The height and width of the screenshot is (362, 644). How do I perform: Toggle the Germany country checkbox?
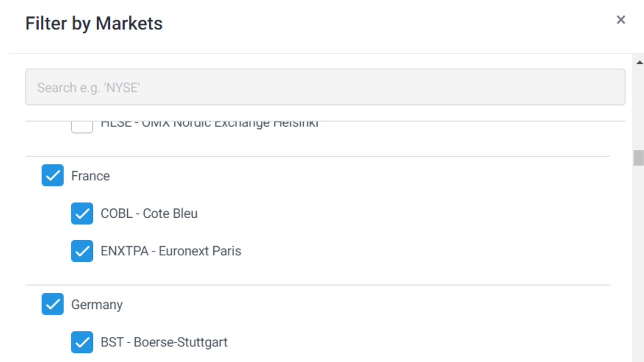[53, 305]
